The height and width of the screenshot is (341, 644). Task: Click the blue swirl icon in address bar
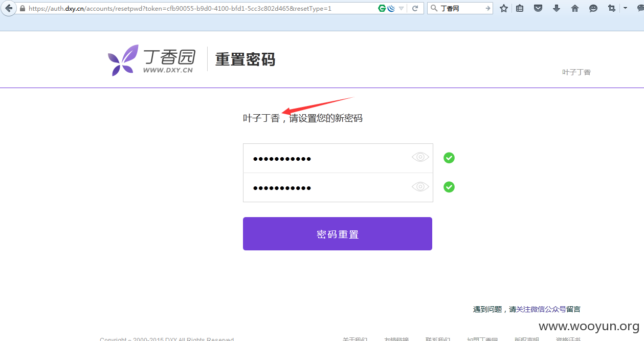[x=391, y=8]
